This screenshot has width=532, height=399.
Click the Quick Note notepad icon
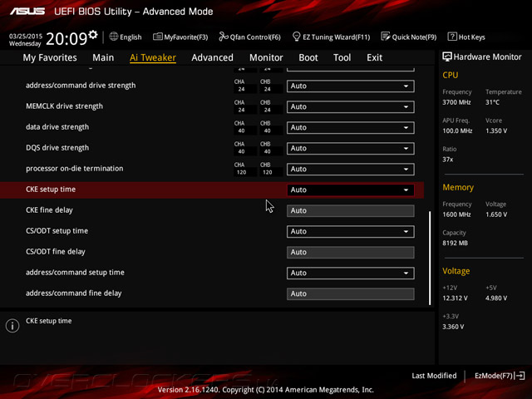click(386, 37)
